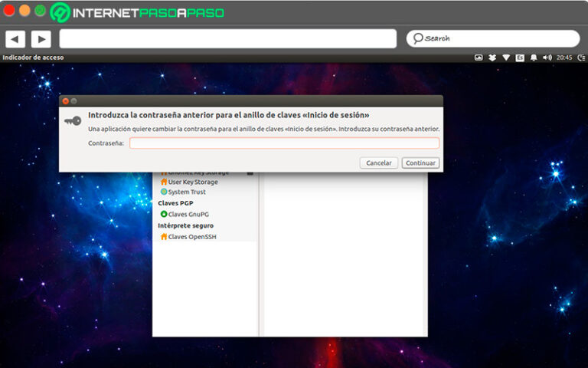Open the Es keyboard layout indicator

tap(519, 58)
